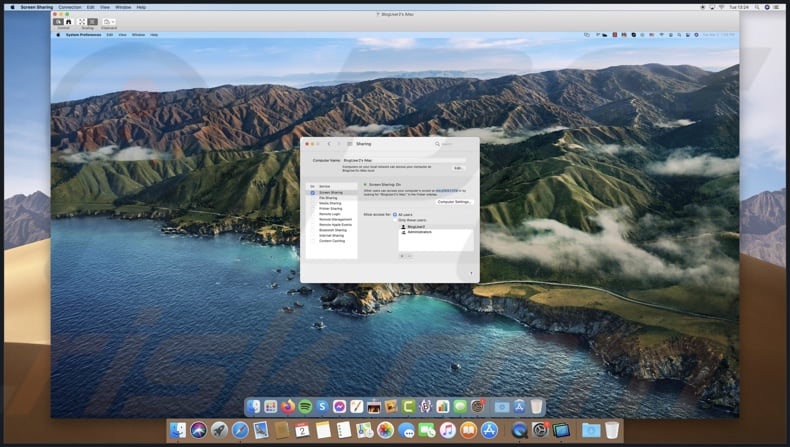Select the Observe binoculars toolbar icon
Viewport: 790px width, 447px height.
69,22
